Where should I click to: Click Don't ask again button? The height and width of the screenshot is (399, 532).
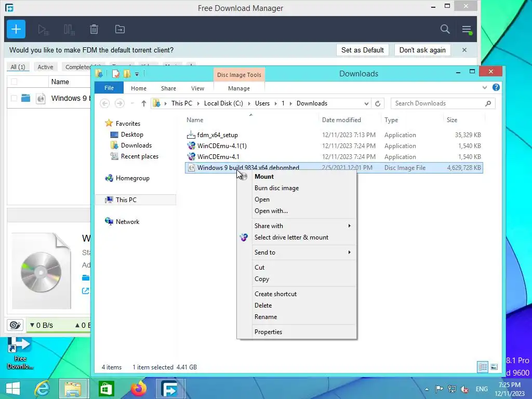[x=422, y=50]
